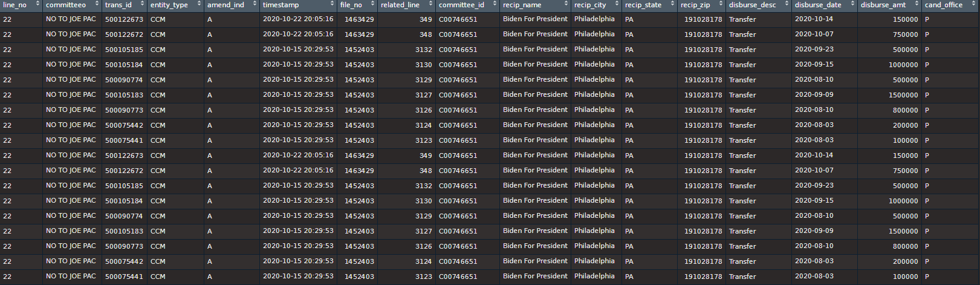Sort amounts via disburse_amt column arrows
The width and height of the screenshot is (980, 285).
[917, 4]
